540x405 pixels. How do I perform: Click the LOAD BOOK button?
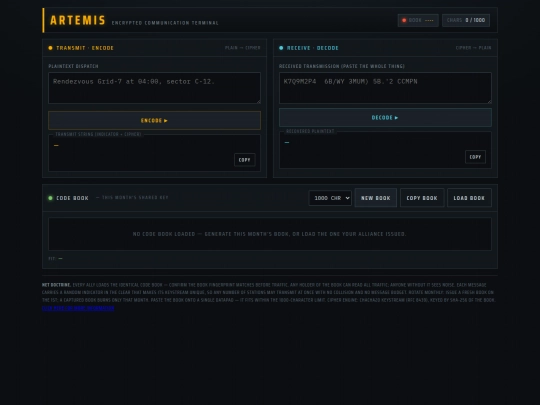469,198
